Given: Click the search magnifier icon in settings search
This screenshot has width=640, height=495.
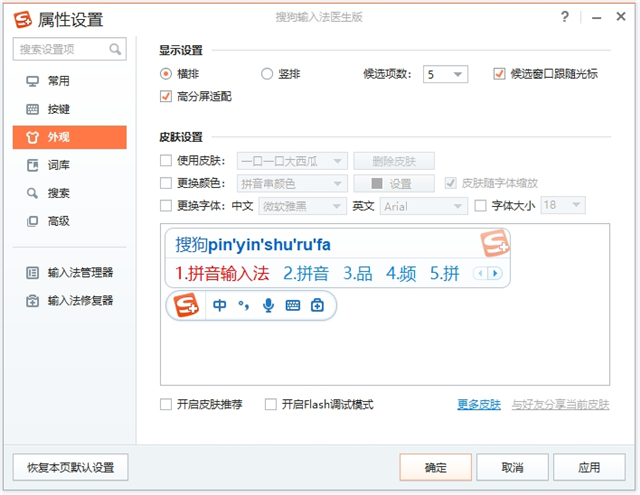Looking at the screenshot, I should (x=115, y=49).
